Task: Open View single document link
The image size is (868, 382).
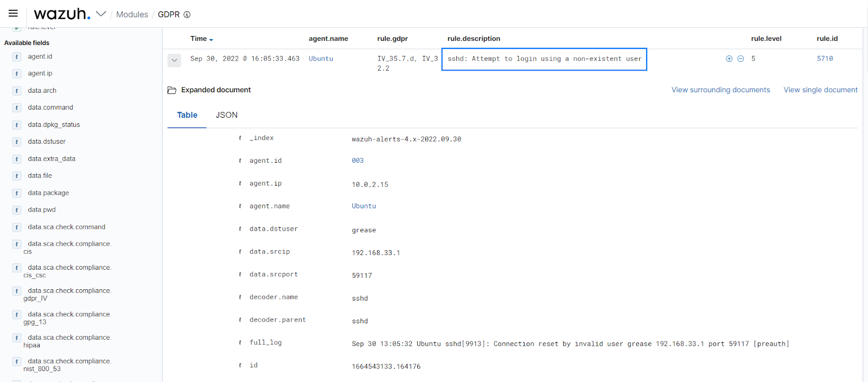Action: 820,90
